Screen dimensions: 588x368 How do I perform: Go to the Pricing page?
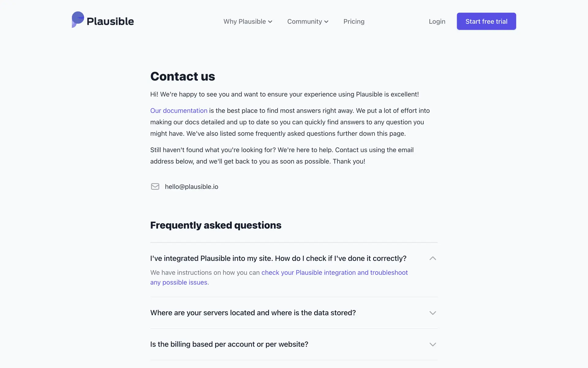click(x=354, y=21)
